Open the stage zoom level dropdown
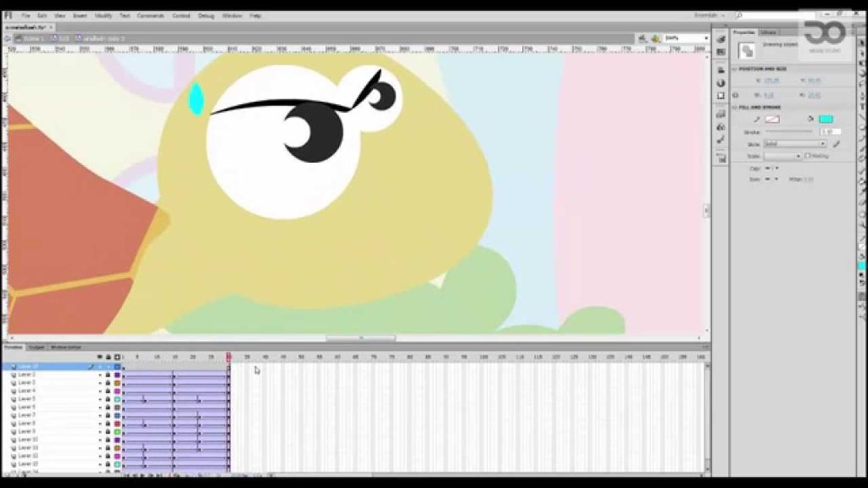 687,38
